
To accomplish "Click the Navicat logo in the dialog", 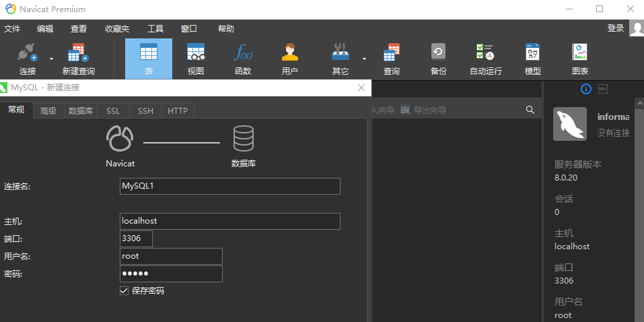I will coord(120,138).
